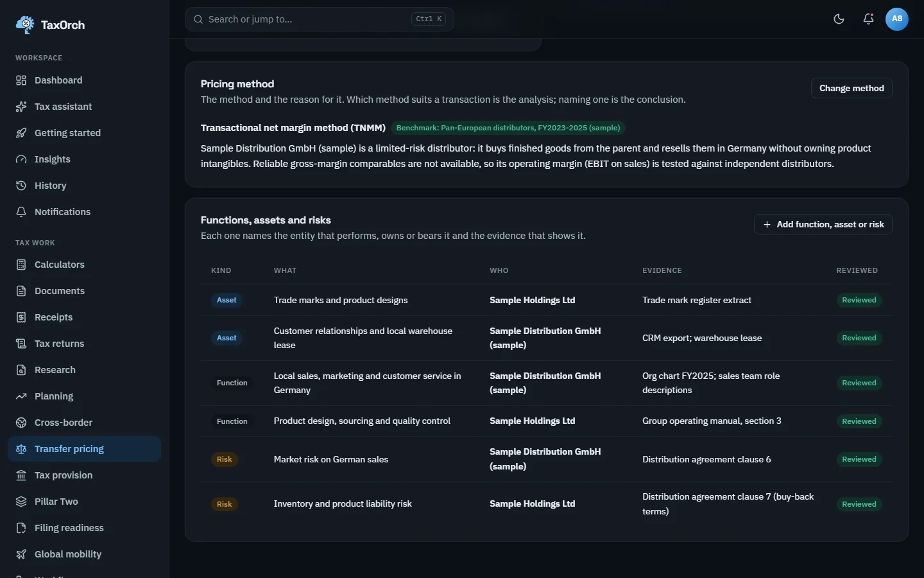The width and height of the screenshot is (924, 578).
Task: Open the Pillar Two section
Action: [x=84, y=502]
